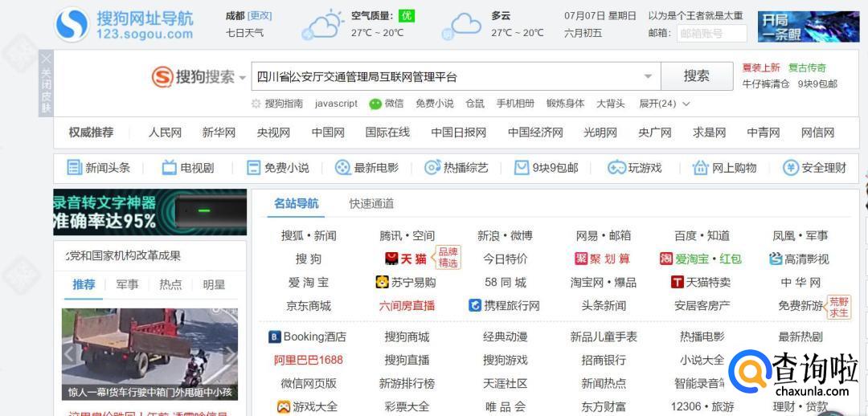Open the 网信网 link

pos(817,133)
